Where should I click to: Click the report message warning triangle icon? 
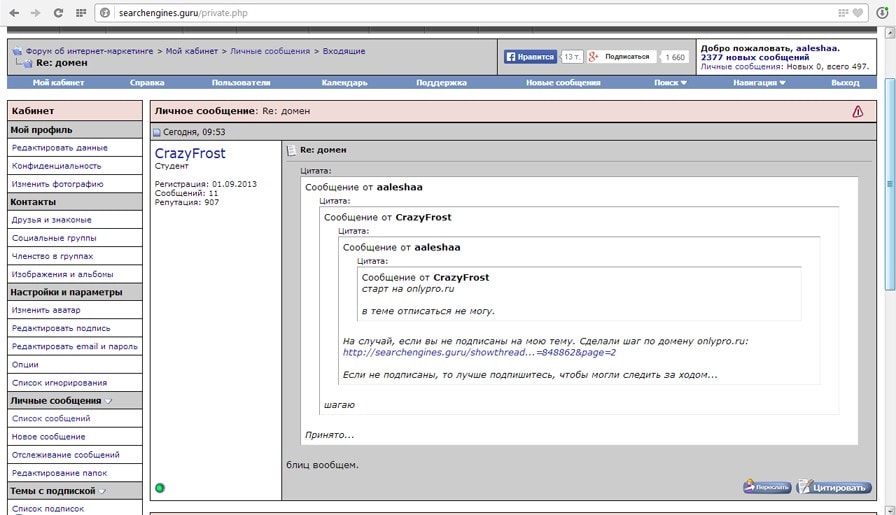pos(857,112)
